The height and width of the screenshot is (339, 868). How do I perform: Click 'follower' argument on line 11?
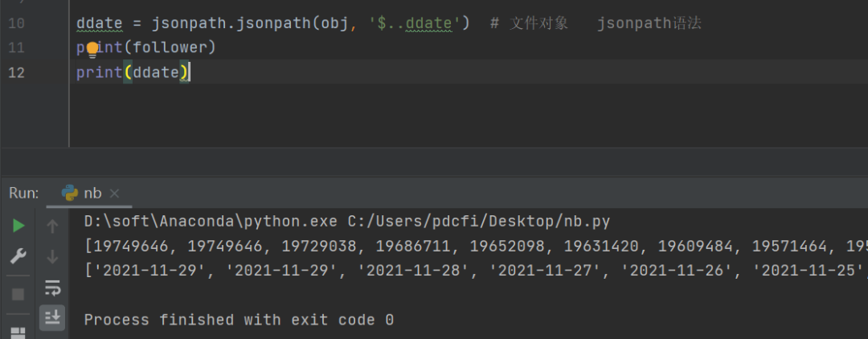coord(170,47)
